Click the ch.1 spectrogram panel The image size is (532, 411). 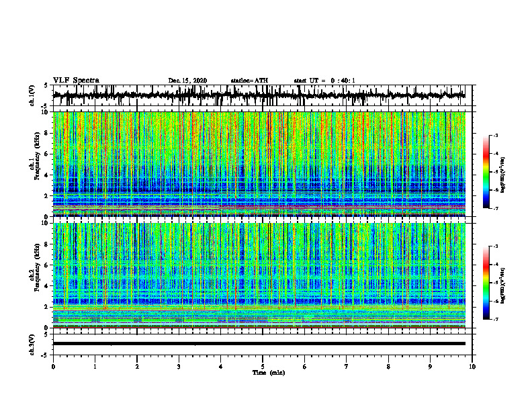[259, 164]
